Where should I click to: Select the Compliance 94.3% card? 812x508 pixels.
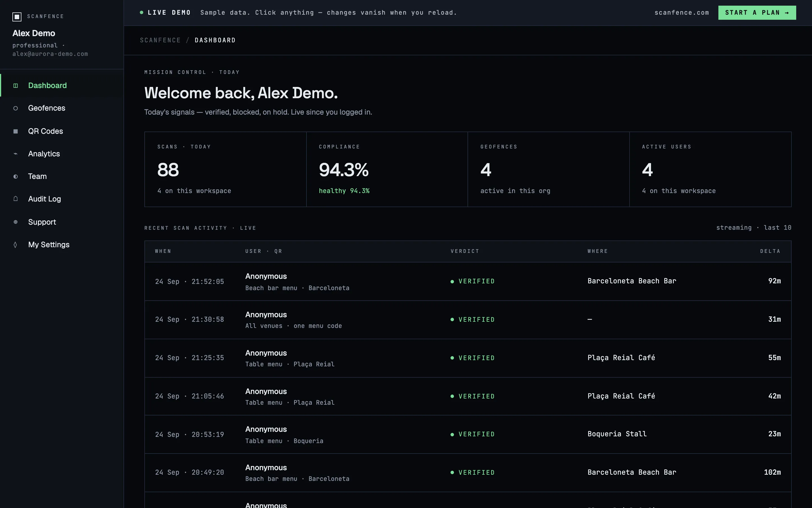387,169
